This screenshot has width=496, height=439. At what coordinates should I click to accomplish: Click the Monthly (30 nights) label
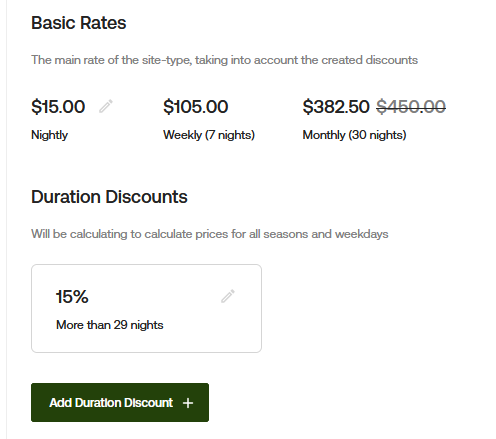[x=354, y=135]
